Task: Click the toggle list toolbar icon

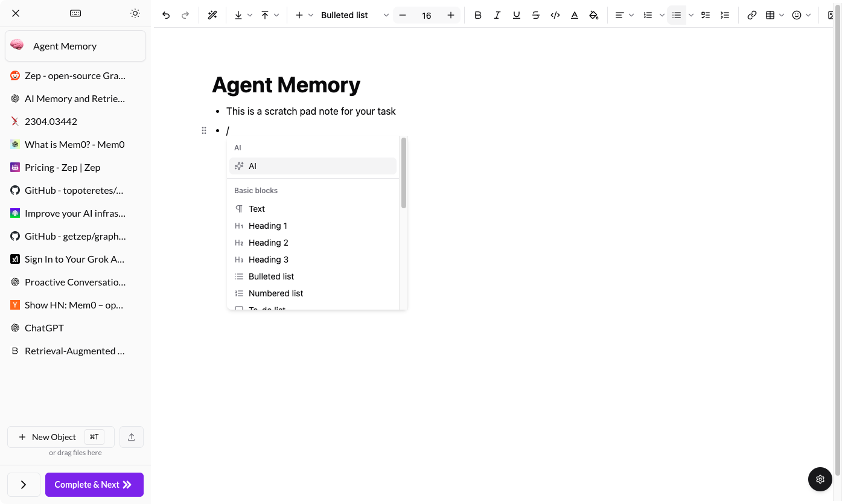Action: (x=725, y=15)
